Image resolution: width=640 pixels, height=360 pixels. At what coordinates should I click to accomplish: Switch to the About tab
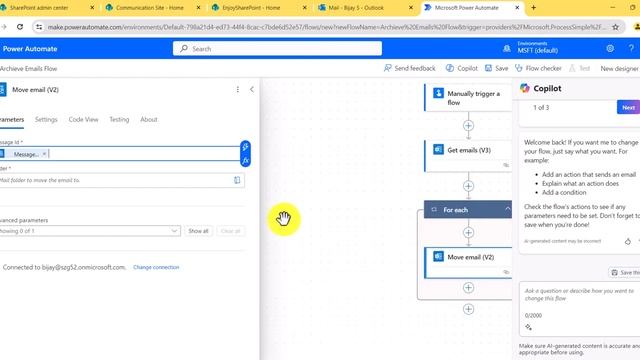tap(149, 120)
